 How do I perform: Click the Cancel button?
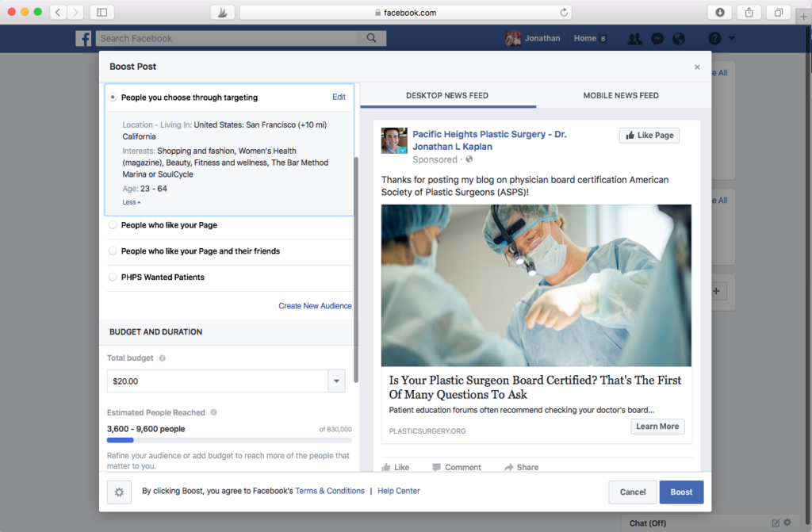[x=633, y=492]
